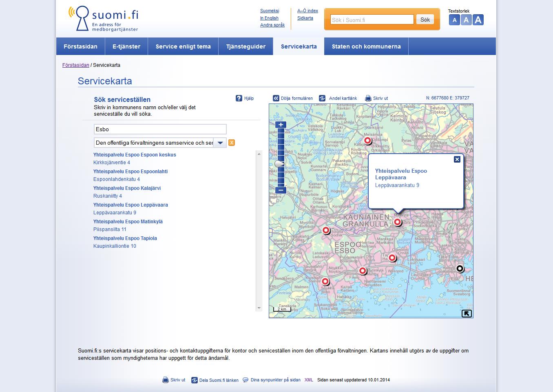
Task: Open the Andra språk link
Action: 272,25
